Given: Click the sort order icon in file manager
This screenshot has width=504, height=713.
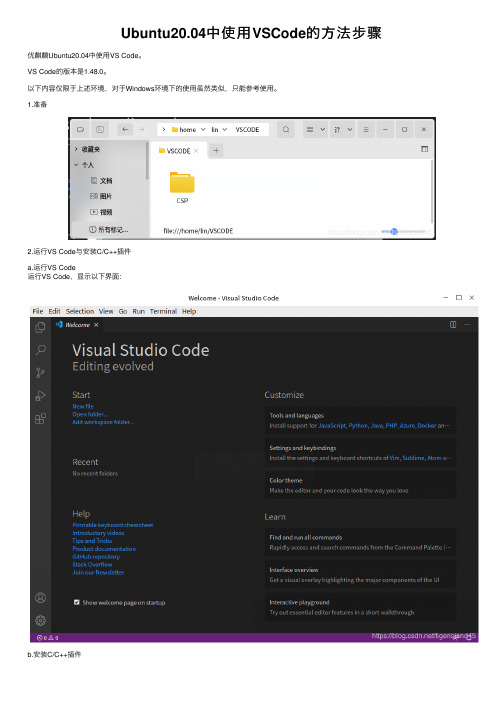Looking at the screenshot, I should pos(337,130).
